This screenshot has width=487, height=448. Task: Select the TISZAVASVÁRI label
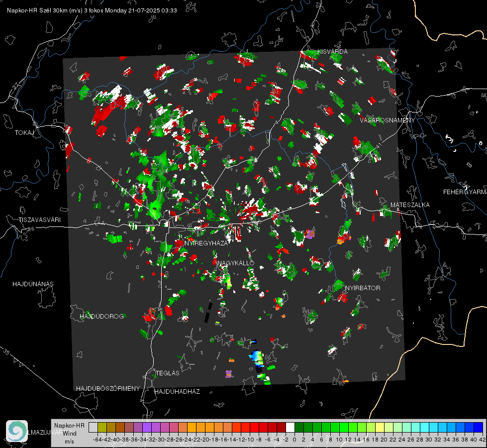click(x=39, y=220)
